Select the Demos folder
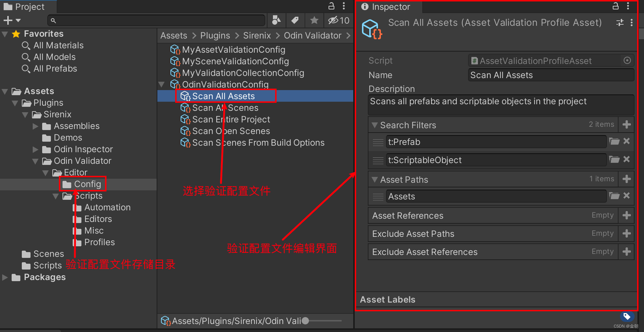Viewport: 644px width, 332px height. [x=68, y=138]
